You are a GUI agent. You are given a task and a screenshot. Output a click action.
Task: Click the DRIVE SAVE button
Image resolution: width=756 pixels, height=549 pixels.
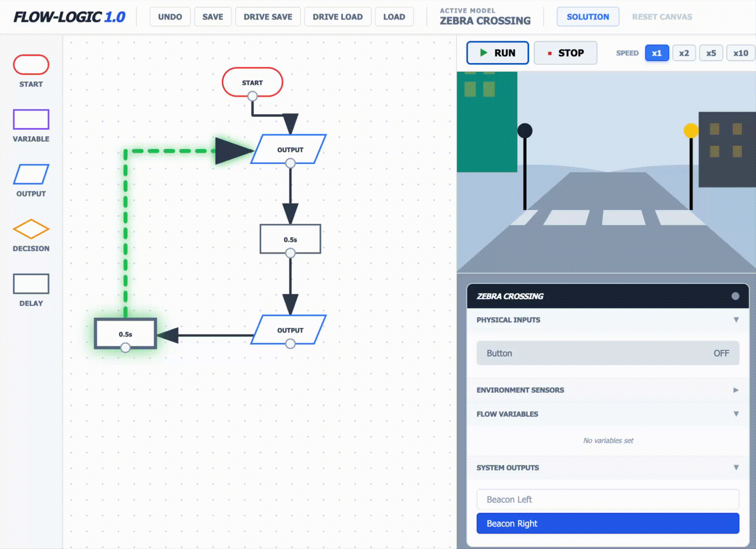[268, 17]
